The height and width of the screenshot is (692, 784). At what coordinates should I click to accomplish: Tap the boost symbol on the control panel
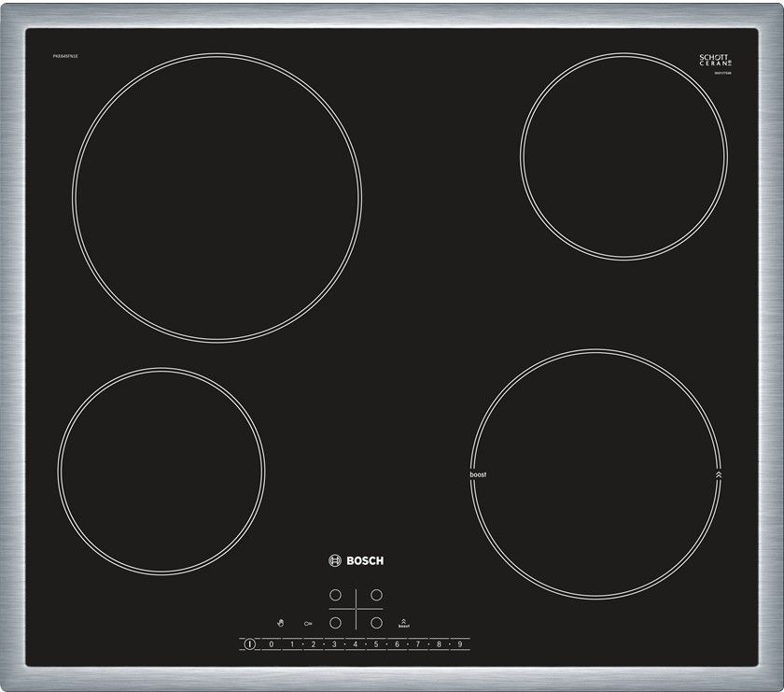point(403,623)
